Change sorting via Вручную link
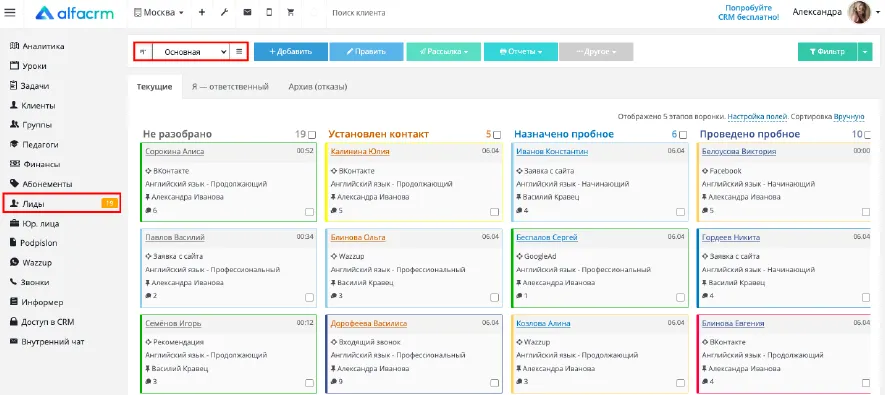Screen dimensions: 885x395 pos(849,117)
